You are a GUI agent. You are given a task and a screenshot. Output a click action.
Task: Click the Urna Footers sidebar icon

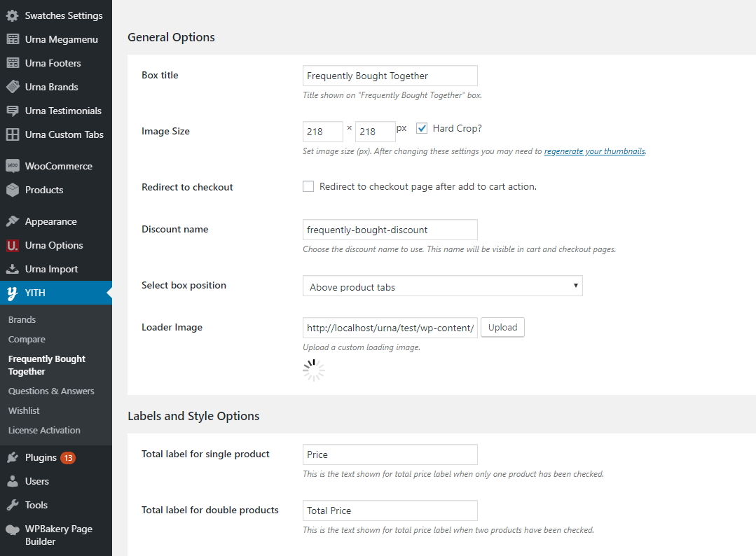pos(13,62)
